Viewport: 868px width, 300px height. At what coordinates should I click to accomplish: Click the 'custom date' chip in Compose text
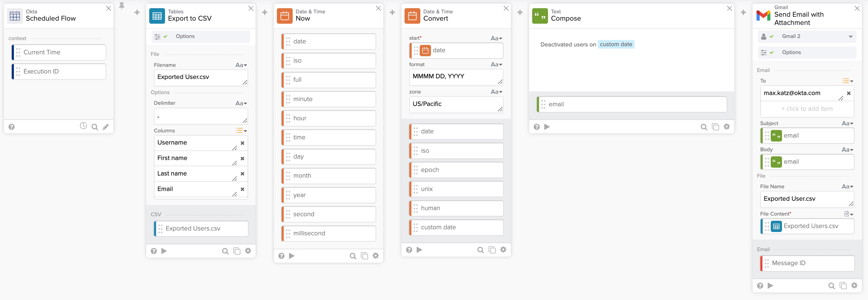pos(616,44)
